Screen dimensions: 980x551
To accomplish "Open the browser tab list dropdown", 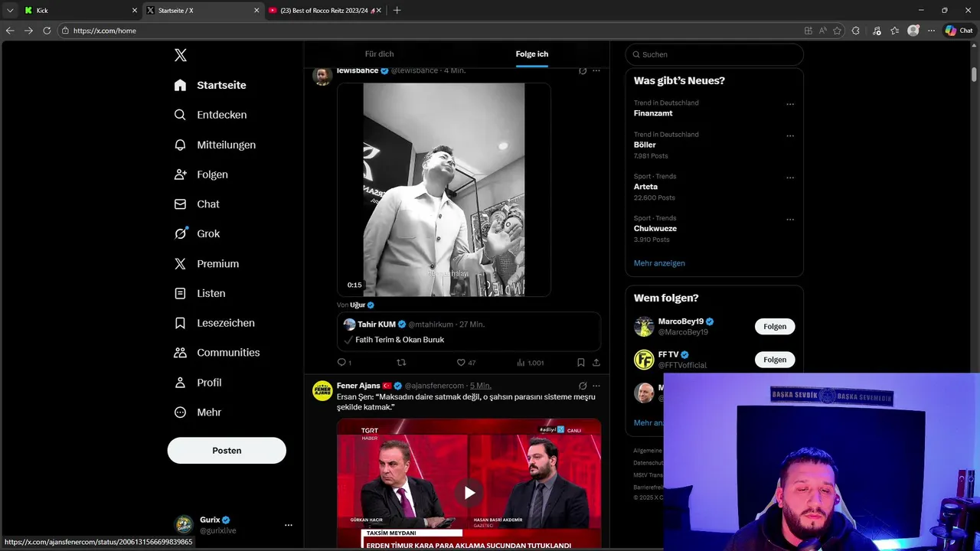I will pyautogui.click(x=10, y=11).
